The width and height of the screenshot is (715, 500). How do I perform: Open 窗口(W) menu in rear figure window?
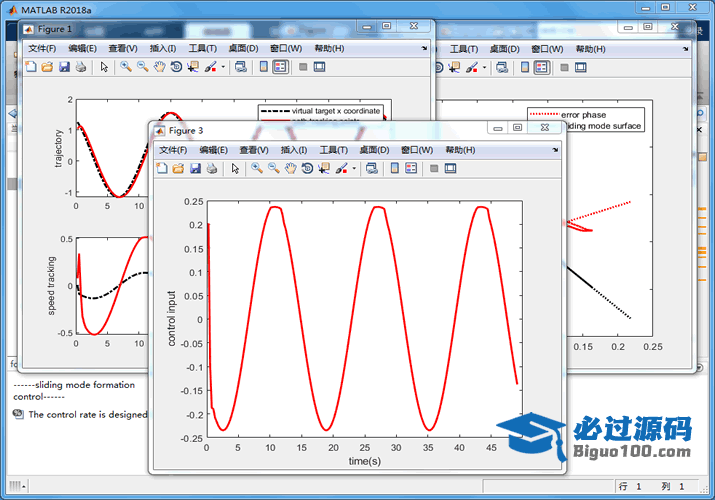[547, 49]
